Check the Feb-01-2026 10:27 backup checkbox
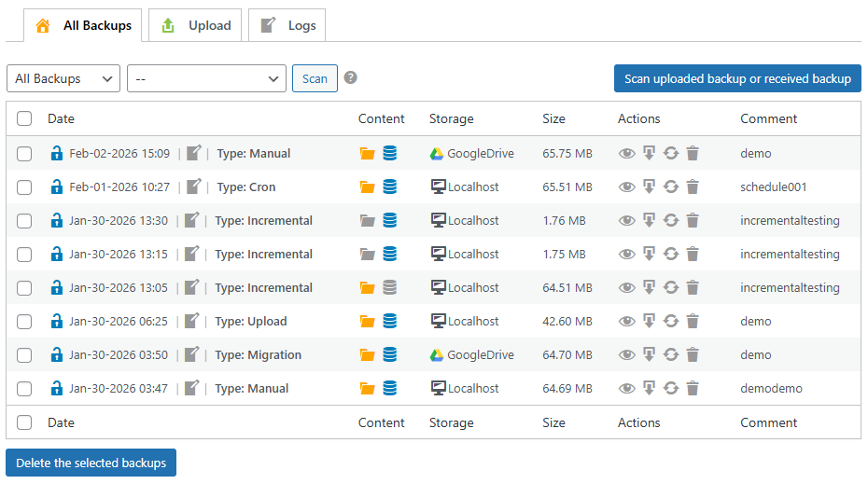Viewport: 868px width, 484px height. coord(24,187)
